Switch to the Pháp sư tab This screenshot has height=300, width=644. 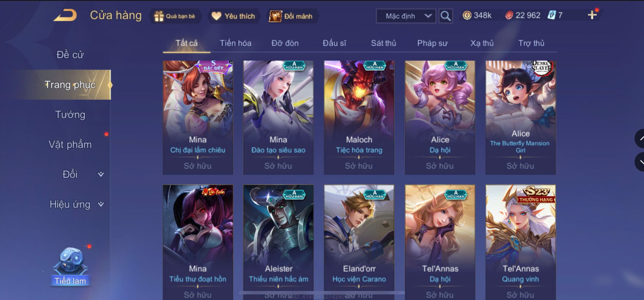pos(432,43)
